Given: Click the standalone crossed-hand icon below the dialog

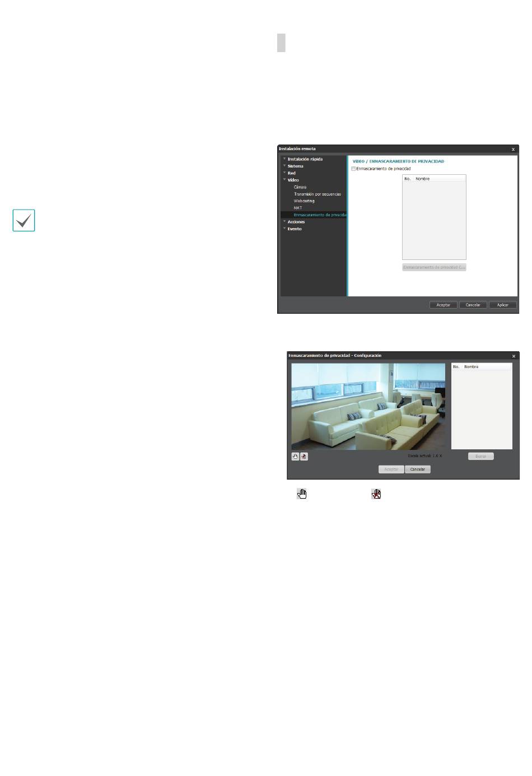Looking at the screenshot, I should [x=376, y=494].
